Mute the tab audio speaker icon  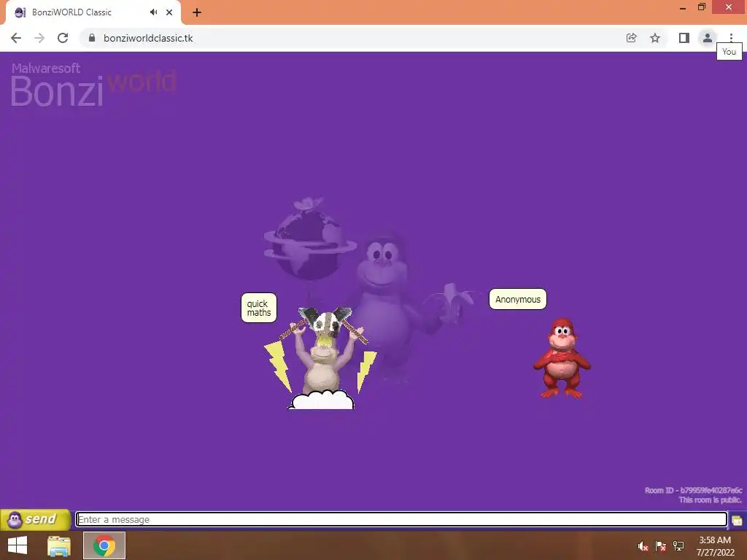[153, 12]
